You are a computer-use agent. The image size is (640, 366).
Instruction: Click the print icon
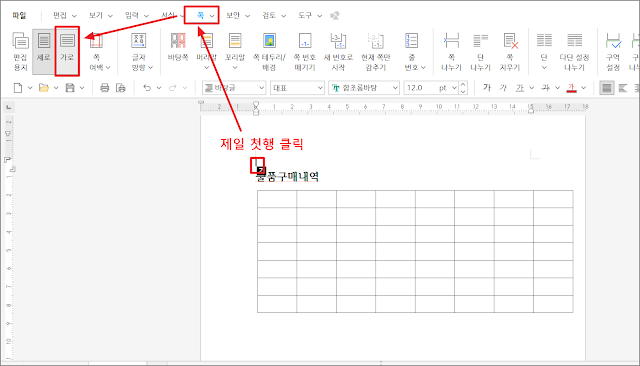[104, 88]
